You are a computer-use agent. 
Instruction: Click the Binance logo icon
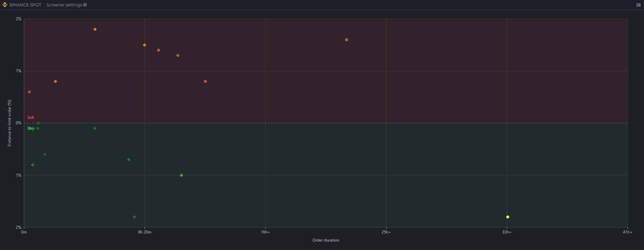pos(5,5)
